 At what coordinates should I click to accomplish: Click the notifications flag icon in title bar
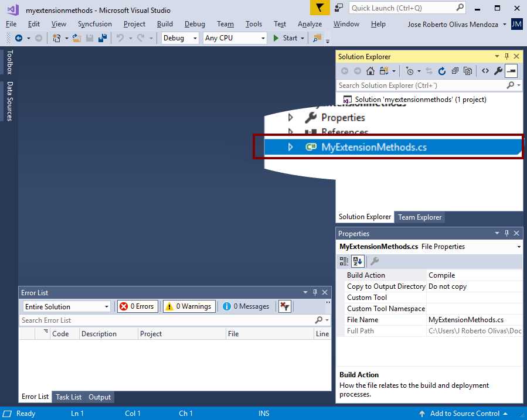pos(319,8)
